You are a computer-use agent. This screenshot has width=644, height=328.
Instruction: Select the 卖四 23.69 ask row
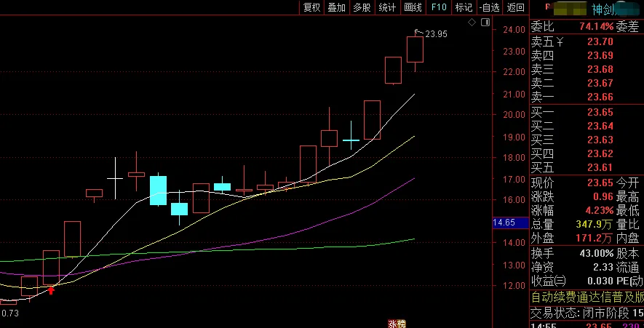point(587,55)
